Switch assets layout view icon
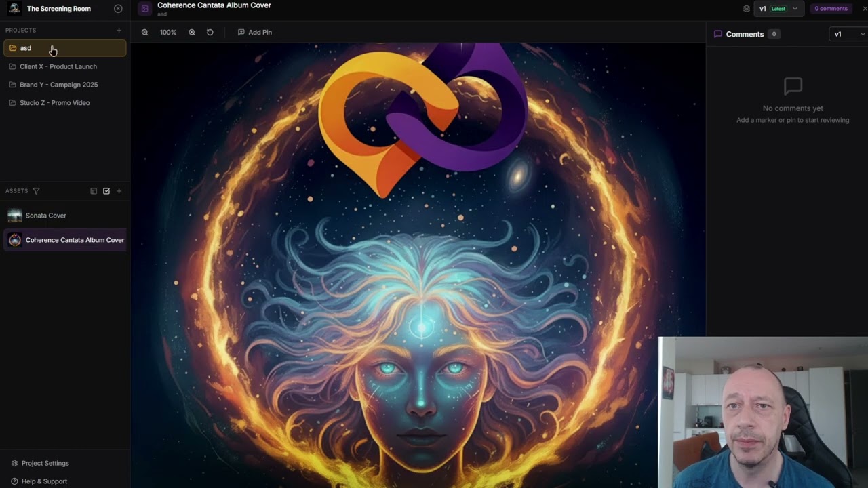The height and width of the screenshot is (488, 868). click(x=94, y=191)
